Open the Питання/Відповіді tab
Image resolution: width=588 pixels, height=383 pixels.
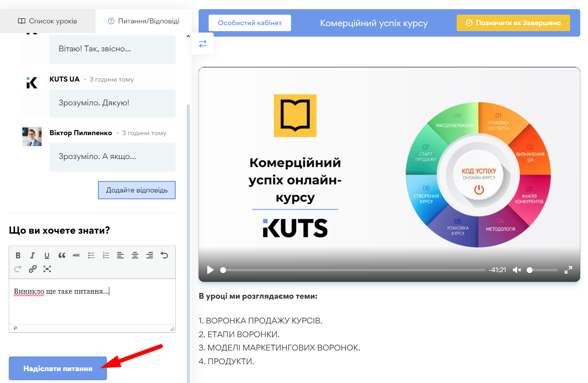(144, 21)
